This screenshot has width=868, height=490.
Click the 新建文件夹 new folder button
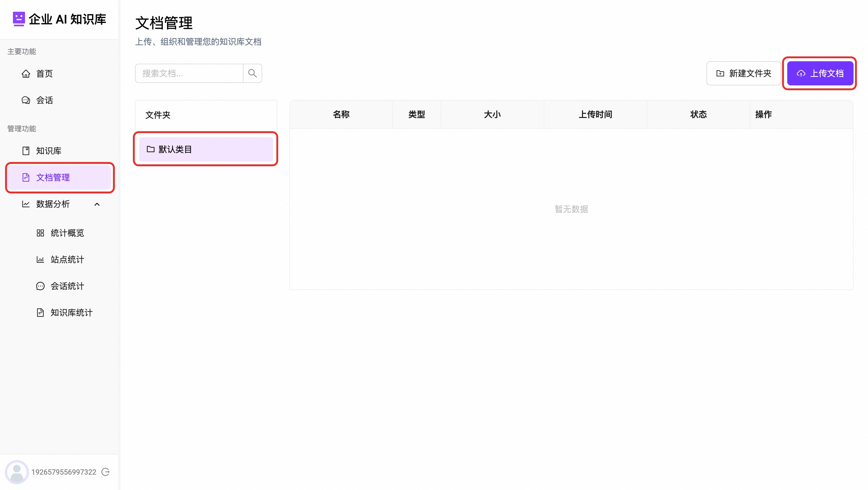[x=743, y=73]
